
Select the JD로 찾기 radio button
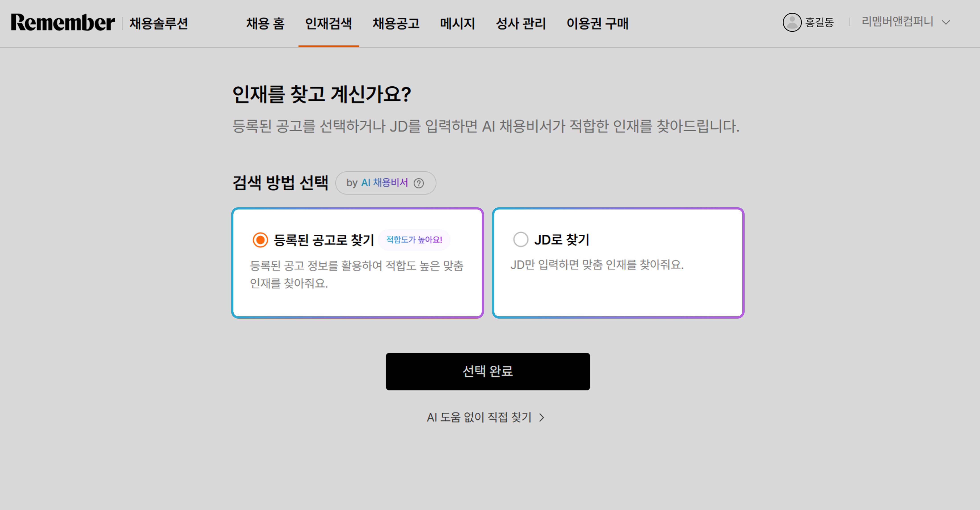(x=521, y=240)
